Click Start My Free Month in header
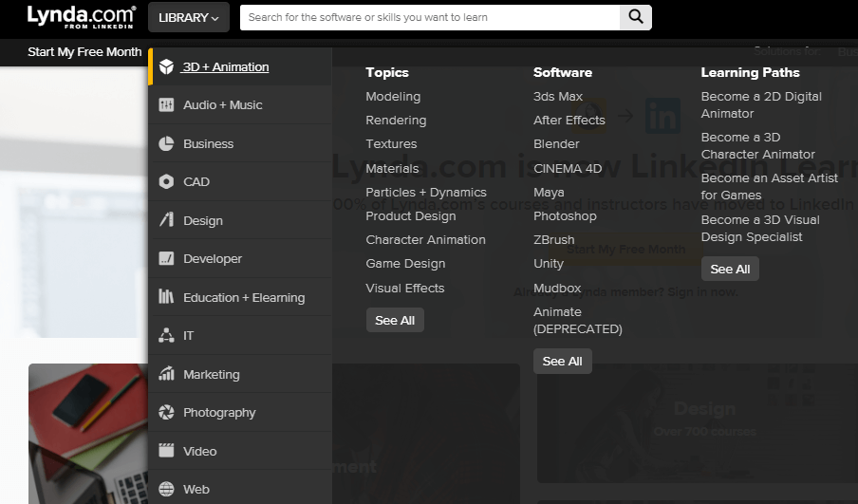The height and width of the screenshot is (504, 858). (84, 52)
